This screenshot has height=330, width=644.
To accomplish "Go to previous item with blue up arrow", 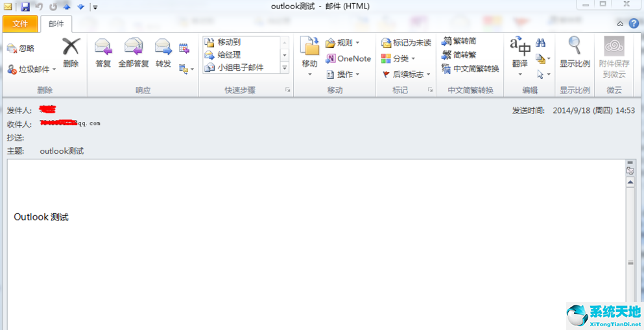I will point(67,6).
